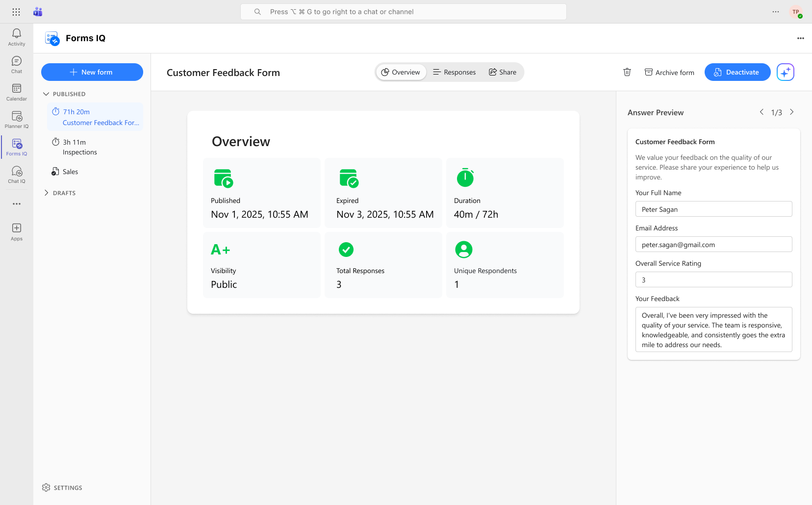Click the Microsoft Teams logo icon
812x505 pixels.
tap(38, 12)
